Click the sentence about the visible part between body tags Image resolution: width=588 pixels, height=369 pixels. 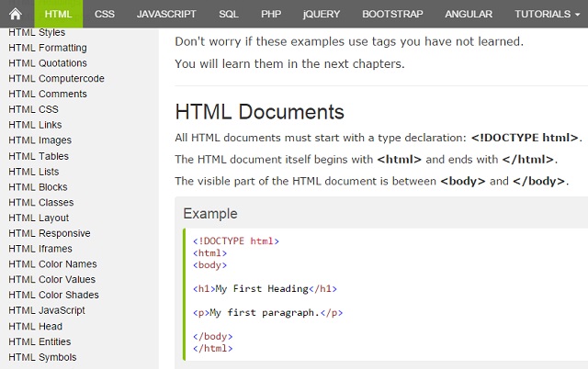tap(371, 182)
